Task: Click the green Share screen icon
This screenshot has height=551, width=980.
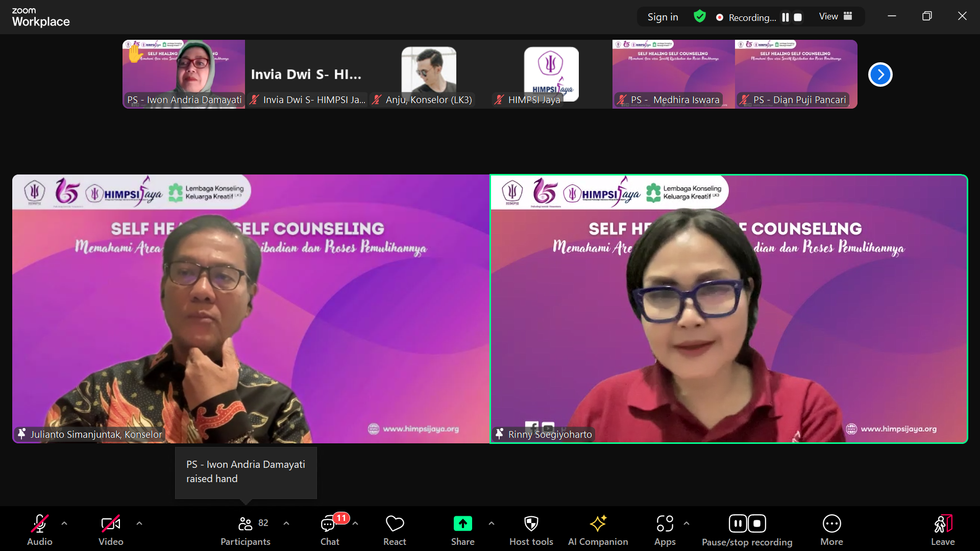Action: click(x=462, y=524)
